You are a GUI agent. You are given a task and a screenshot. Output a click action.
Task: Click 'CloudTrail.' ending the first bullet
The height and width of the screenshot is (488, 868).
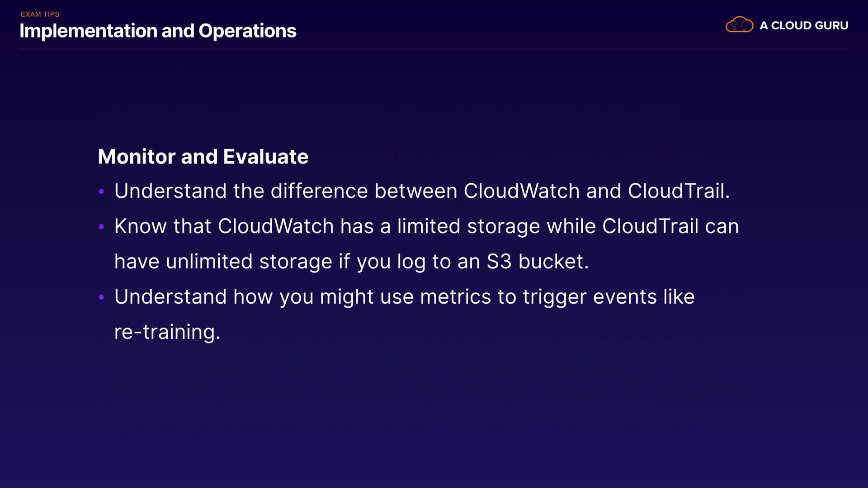click(679, 191)
